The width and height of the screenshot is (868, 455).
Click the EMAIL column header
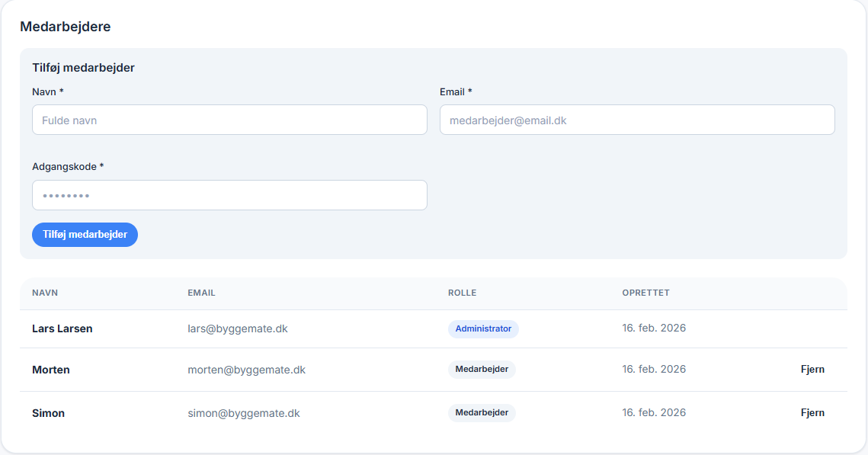point(201,293)
